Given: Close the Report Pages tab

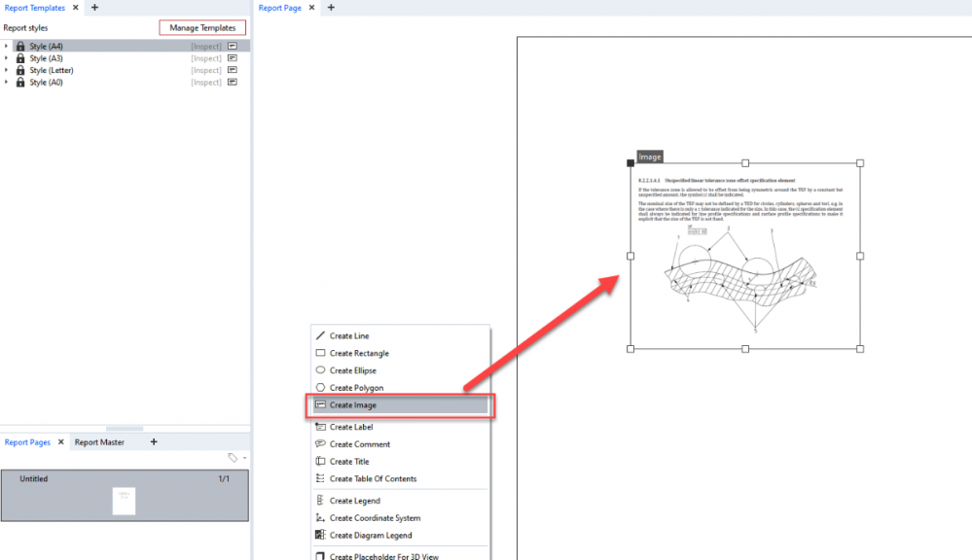Looking at the screenshot, I should click(x=60, y=442).
